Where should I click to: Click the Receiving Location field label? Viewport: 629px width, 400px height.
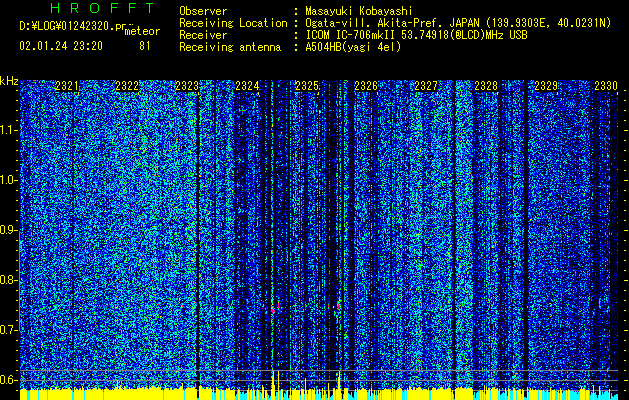233,23
